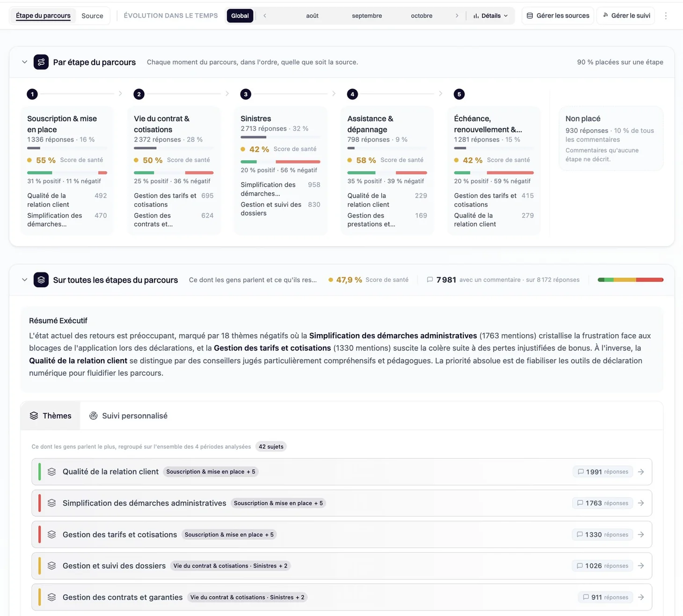The width and height of the screenshot is (683, 616).
Task: Click the comment bubble icon beside 7 981
Action: click(x=430, y=279)
